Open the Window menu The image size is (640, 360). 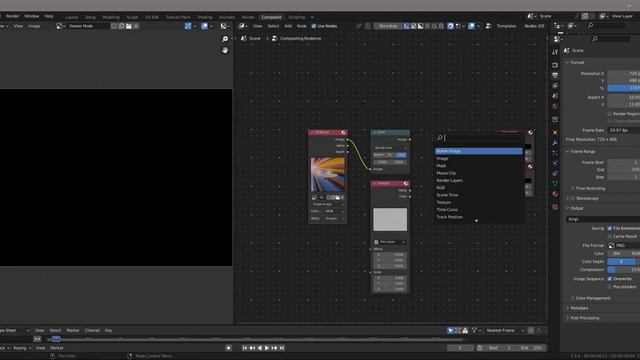(31, 16)
